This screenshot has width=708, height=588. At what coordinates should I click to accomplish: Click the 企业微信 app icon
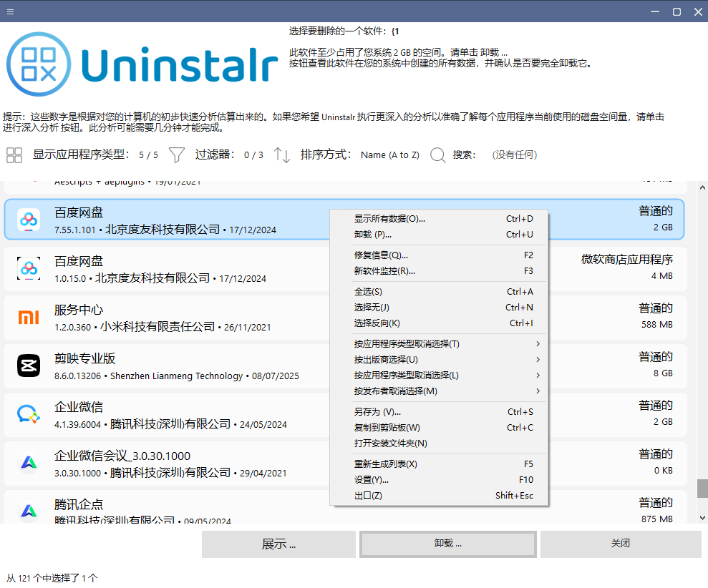click(29, 414)
